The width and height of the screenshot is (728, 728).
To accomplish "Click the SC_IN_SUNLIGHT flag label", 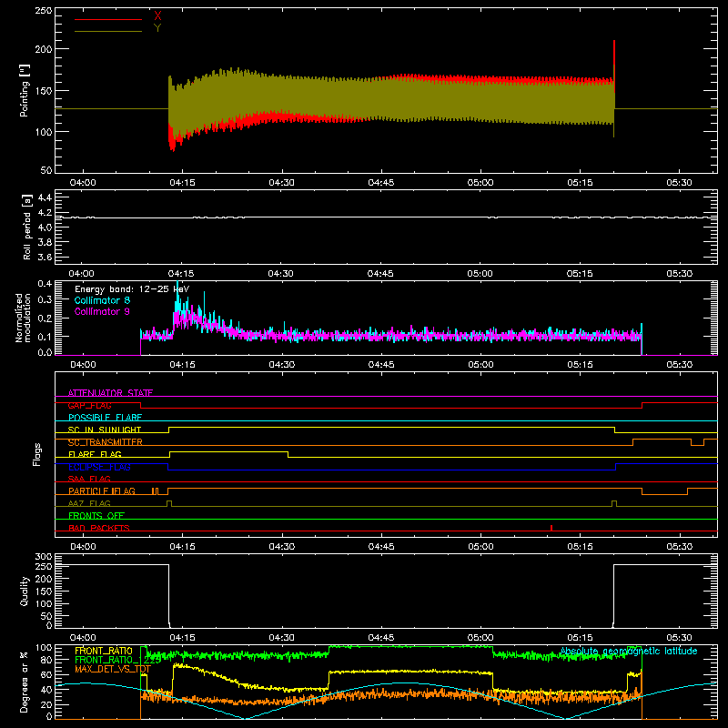I will tap(105, 430).
